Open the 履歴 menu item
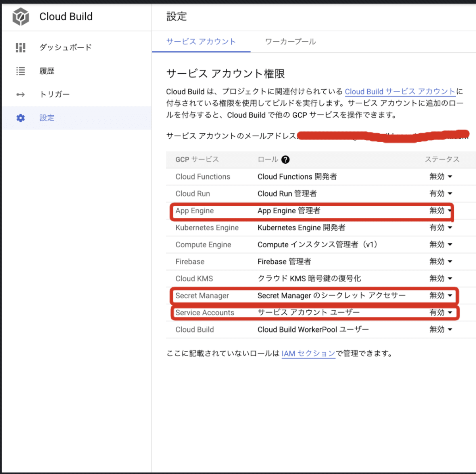 (x=77, y=71)
